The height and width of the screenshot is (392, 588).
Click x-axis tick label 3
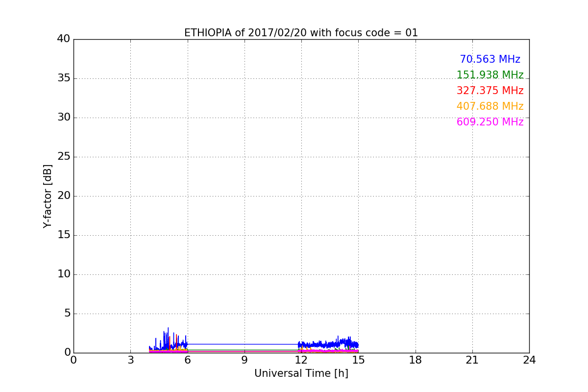coord(130,360)
